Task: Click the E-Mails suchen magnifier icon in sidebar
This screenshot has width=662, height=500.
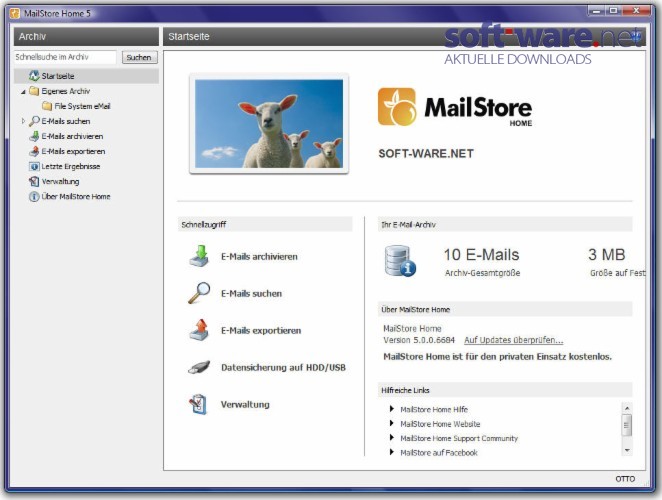Action: (34, 121)
